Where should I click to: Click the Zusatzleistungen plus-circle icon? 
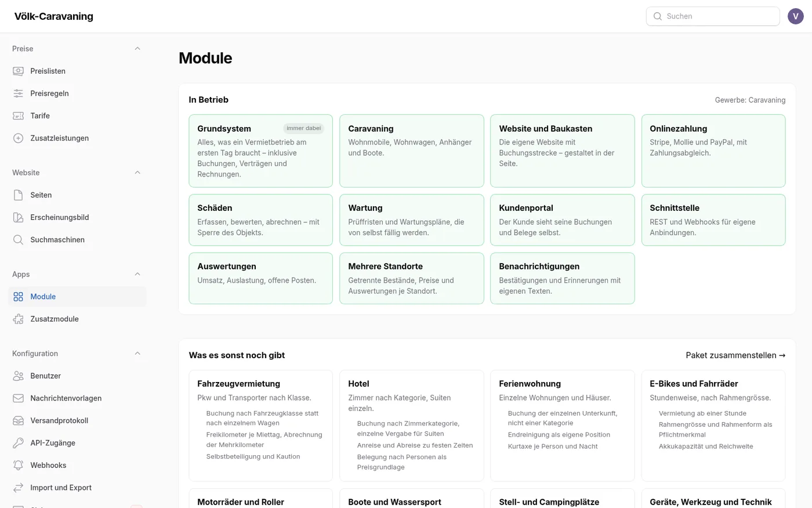pyautogui.click(x=19, y=138)
